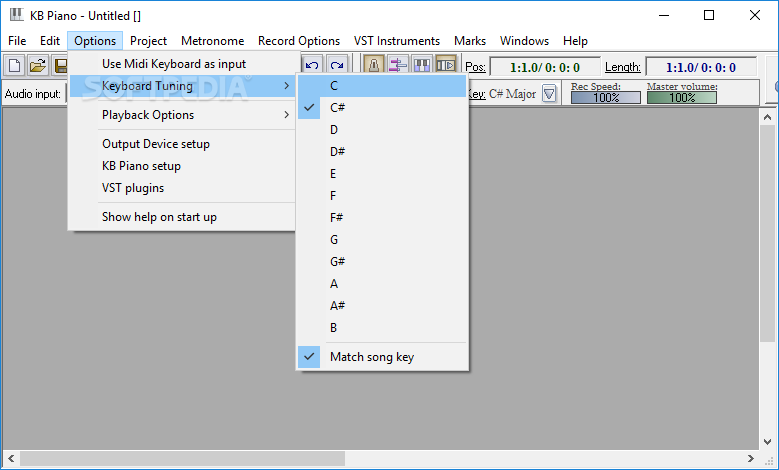
Task: Open the File menu
Action: 17,41
